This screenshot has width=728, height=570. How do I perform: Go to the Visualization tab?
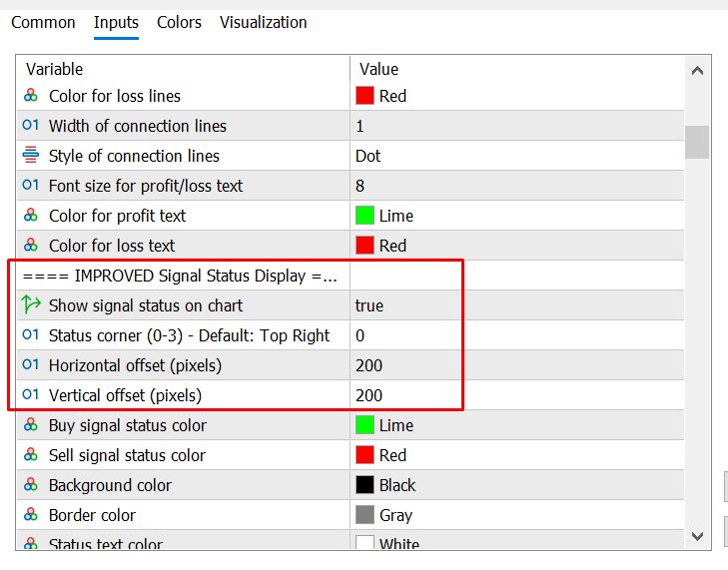264,22
